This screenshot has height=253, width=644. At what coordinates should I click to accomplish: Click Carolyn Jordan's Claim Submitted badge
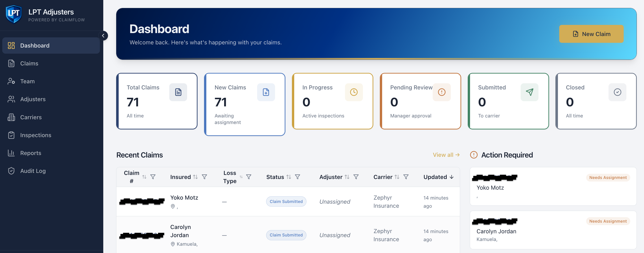pos(286,235)
